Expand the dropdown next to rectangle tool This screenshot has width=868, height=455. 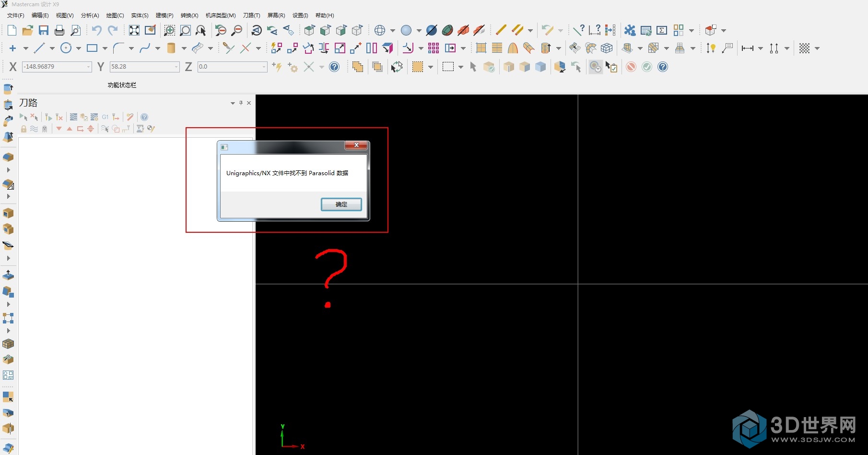point(105,48)
